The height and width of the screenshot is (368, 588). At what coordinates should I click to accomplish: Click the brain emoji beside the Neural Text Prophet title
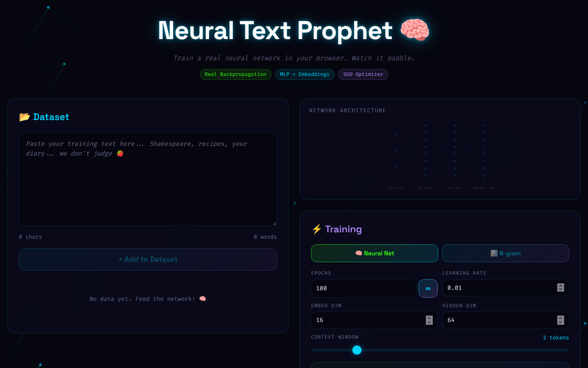pos(414,30)
